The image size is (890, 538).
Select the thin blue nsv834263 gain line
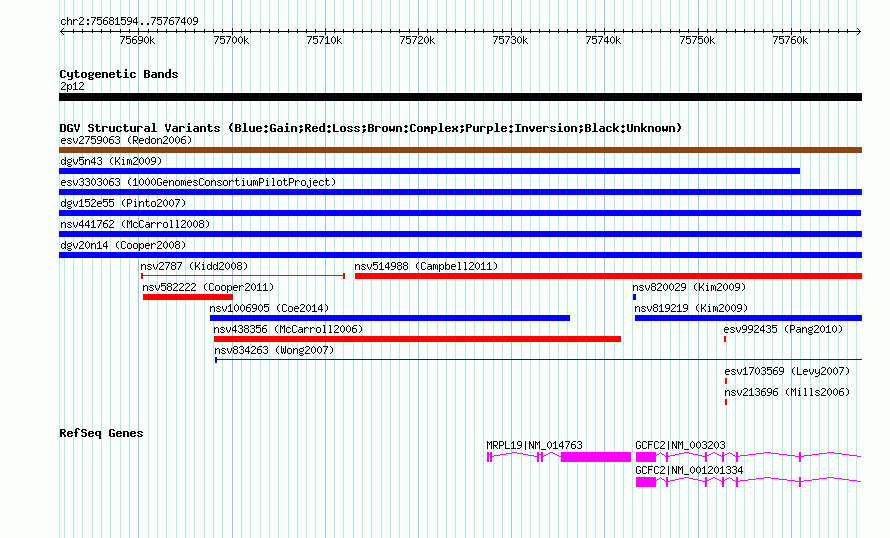[x=538, y=360]
